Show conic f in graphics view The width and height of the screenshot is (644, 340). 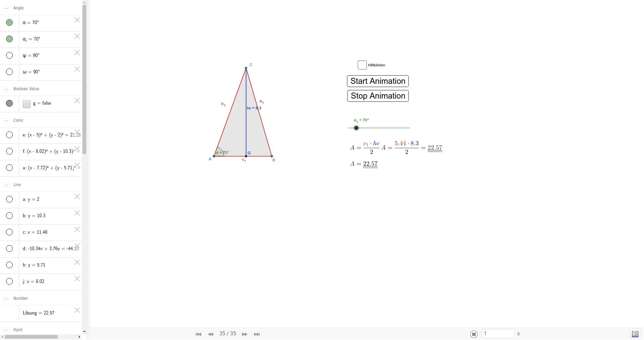click(x=9, y=151)
